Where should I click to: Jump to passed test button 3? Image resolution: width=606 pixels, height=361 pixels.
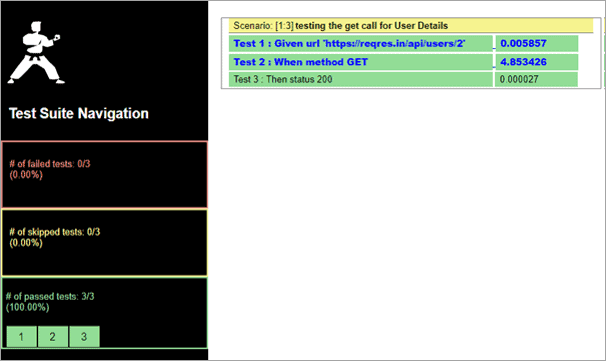[84, 337]
